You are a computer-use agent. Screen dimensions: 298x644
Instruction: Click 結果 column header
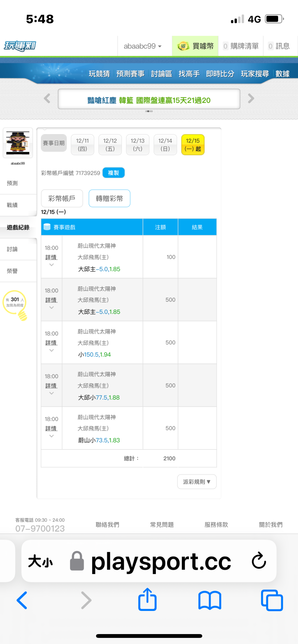[197, 227]
